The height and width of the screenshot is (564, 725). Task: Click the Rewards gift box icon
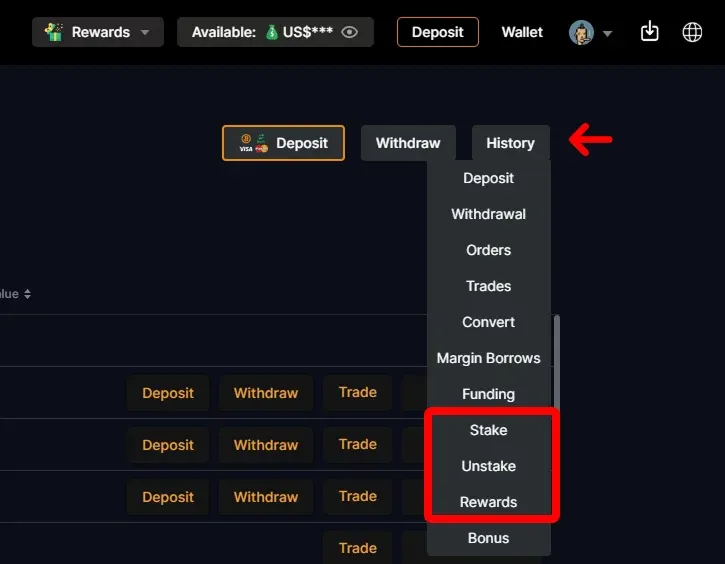(54, 32)
